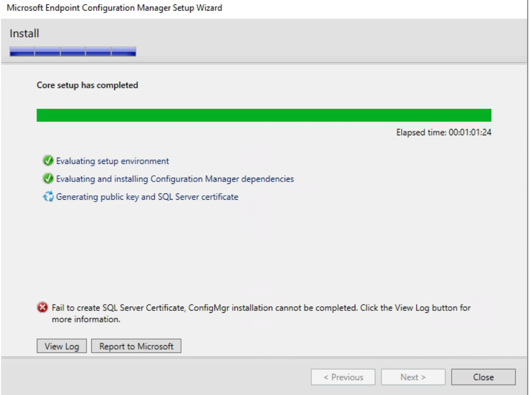Click the "Generating public key and SQL Server certificate" label
The width and height of the screenshot is (532, 395).
(x=147, y=197)
